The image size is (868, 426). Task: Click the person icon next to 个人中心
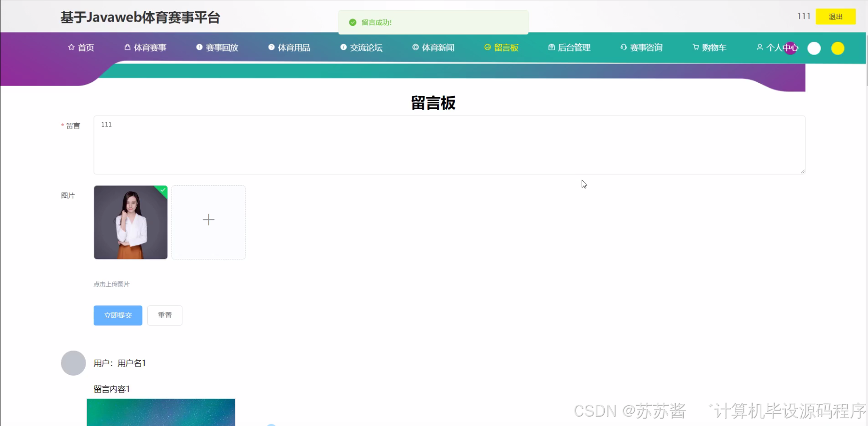point(759,47)
